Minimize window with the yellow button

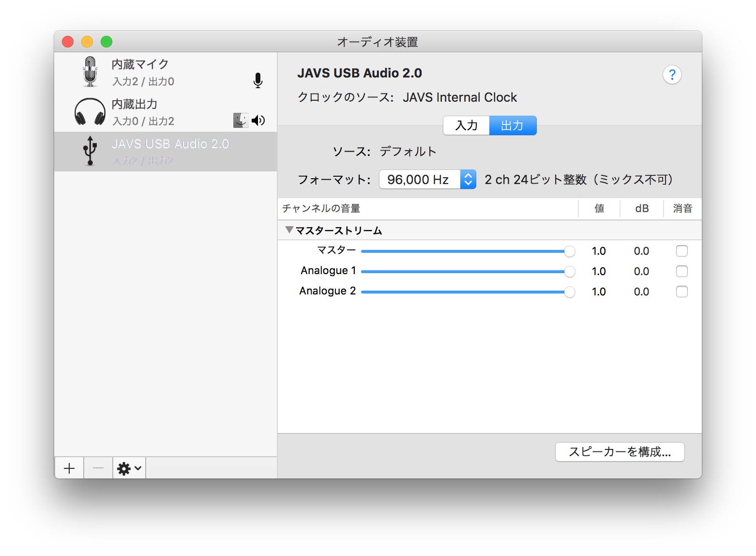87,42
